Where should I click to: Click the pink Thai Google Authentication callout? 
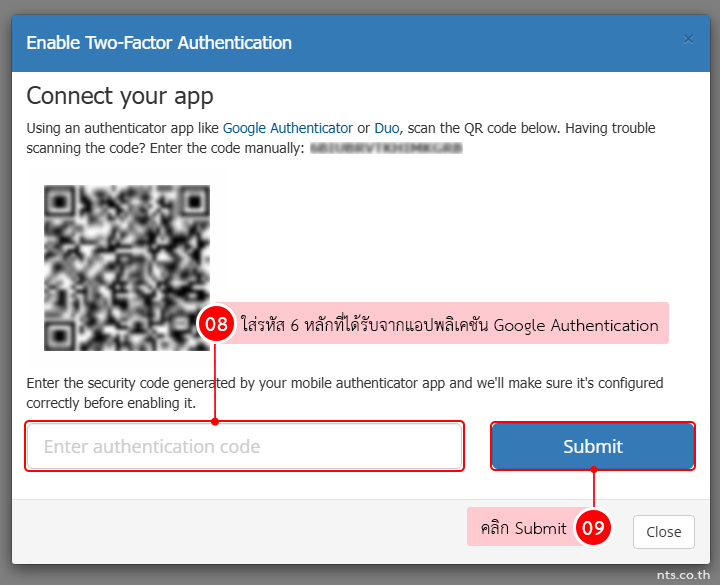click(x=450, y=323)
